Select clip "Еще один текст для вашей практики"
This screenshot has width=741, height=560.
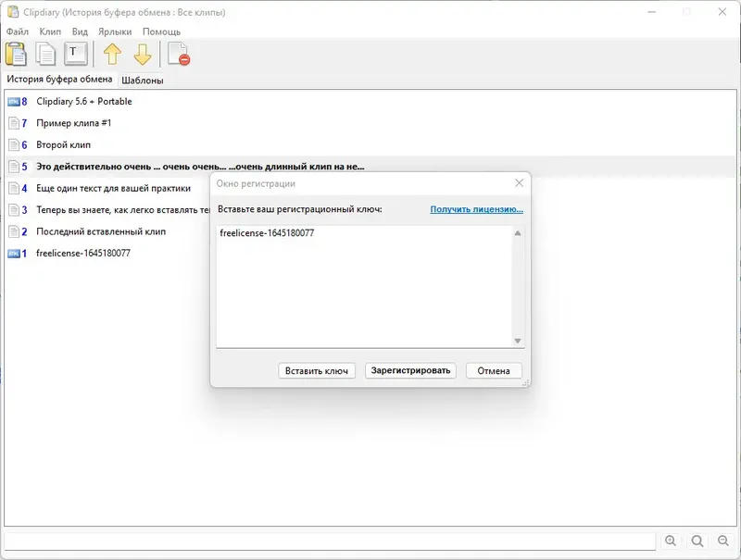(113, 189)
